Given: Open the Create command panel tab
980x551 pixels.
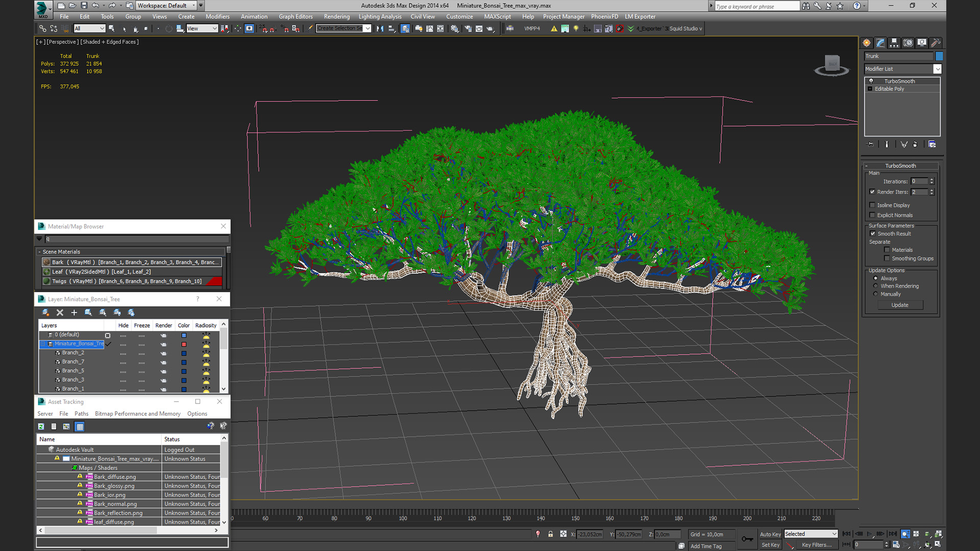Looking at the screenshot, I should pos(867,43).
